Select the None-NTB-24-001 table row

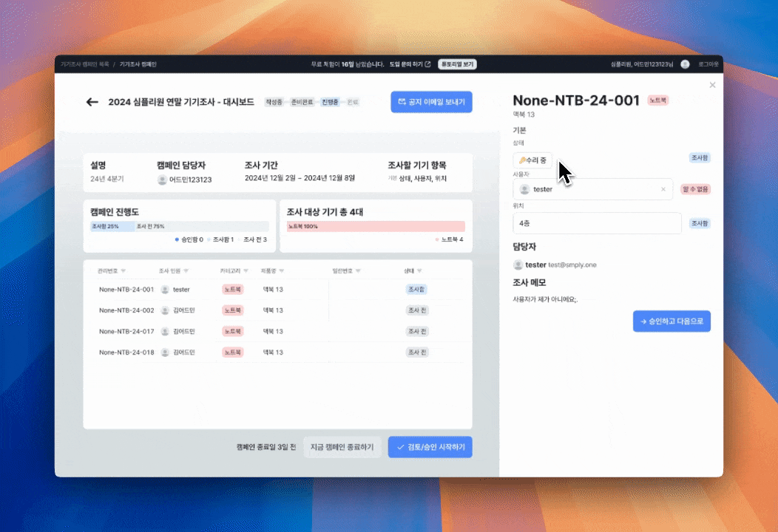click(x=278, y=290)
